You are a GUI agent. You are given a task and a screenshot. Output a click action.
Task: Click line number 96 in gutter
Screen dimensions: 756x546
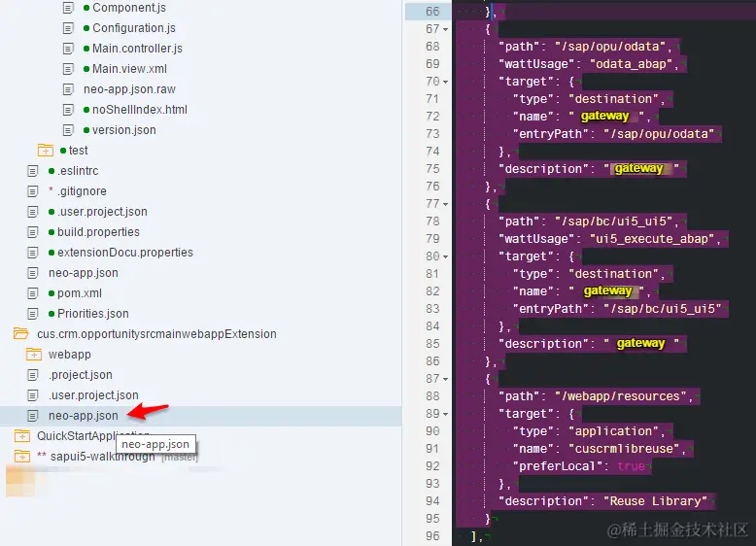click(432, 536)
